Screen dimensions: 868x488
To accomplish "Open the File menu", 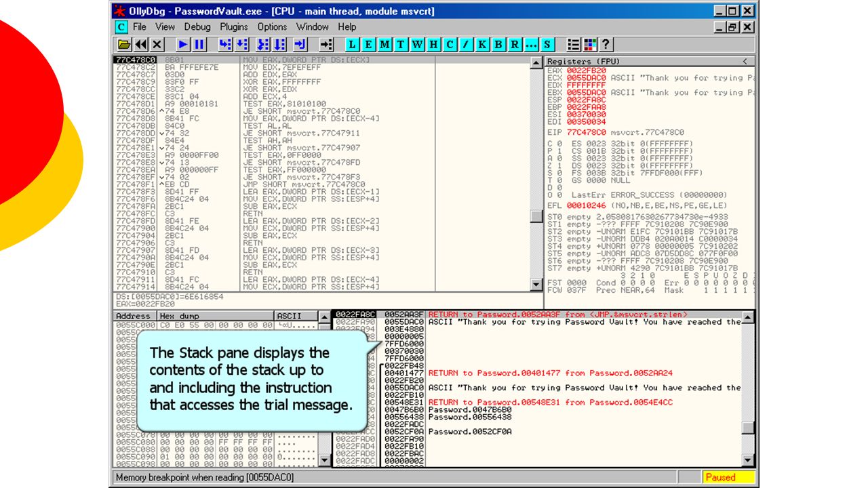I will pos(140,27).
